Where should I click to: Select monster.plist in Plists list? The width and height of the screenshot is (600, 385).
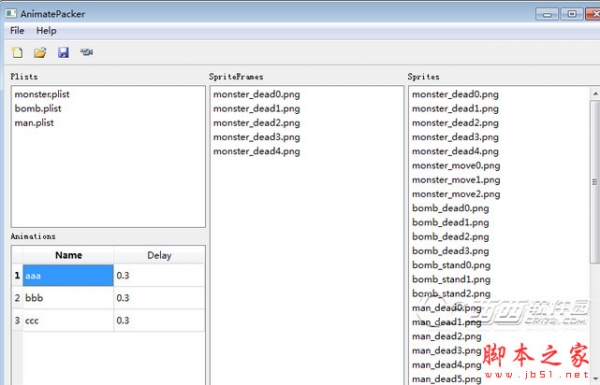42,94
